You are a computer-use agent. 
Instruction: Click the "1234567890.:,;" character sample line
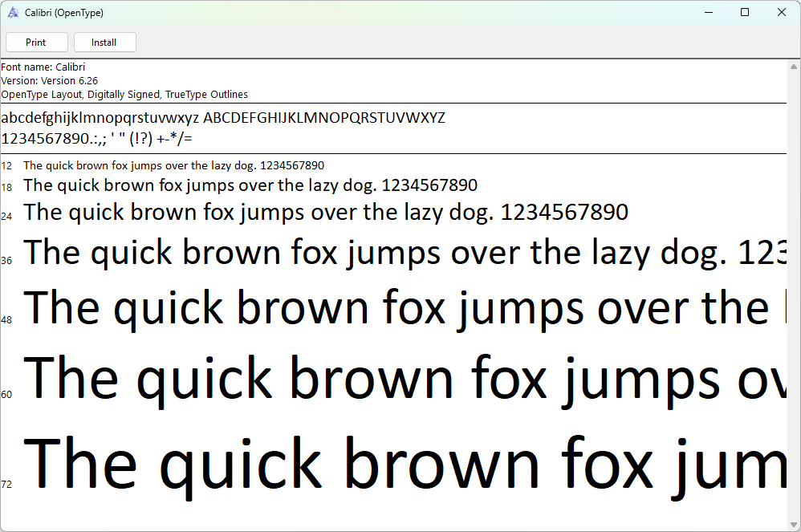[x=96, y=139]
